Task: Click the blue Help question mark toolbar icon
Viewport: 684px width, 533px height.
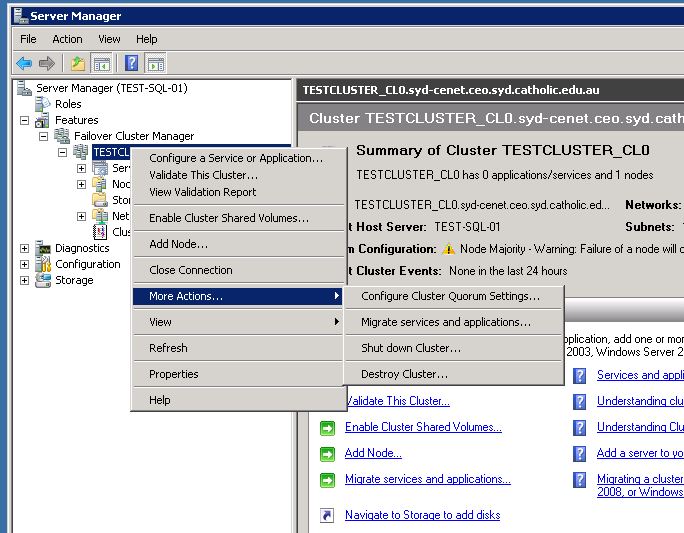Action: pos(131,64)
